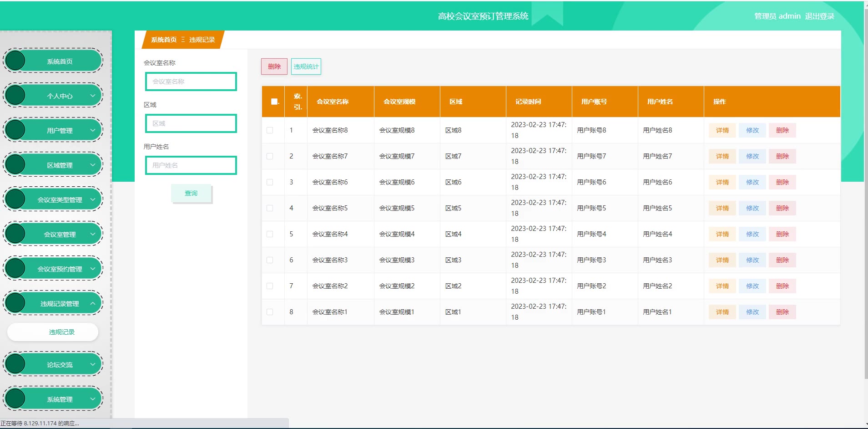Click the circle icon on 用户管理 menu
Screen dimensions: 868x429
coord(15,130)
